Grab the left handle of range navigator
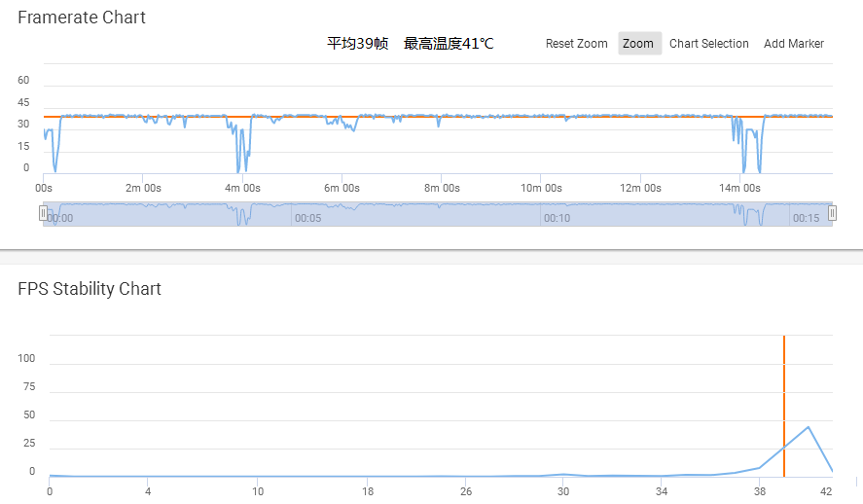This screenshot has height=504, width=863. (x=43, y=213)
